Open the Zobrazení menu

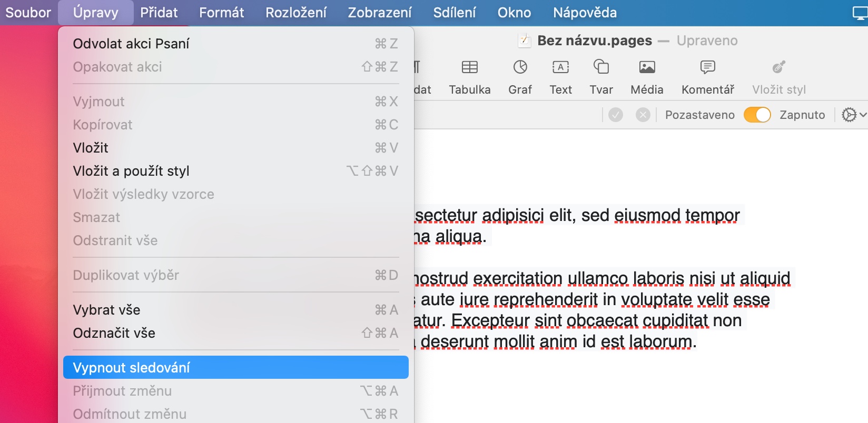[380, 13]
